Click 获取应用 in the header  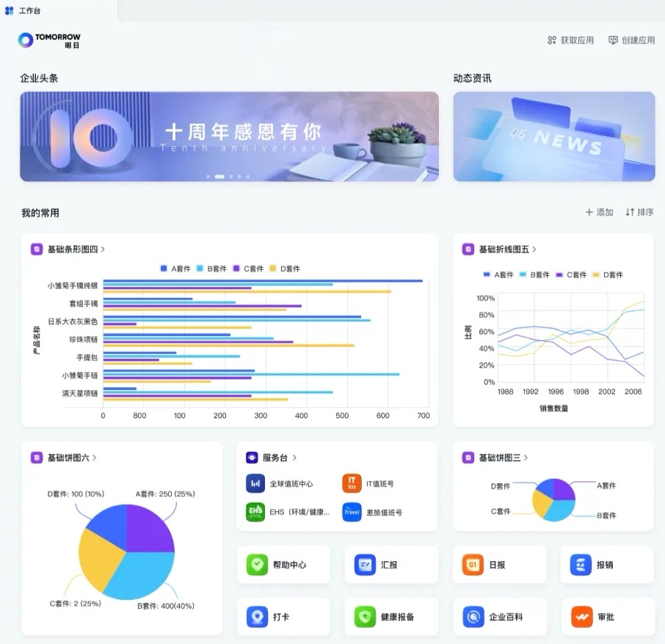point(570,40)
